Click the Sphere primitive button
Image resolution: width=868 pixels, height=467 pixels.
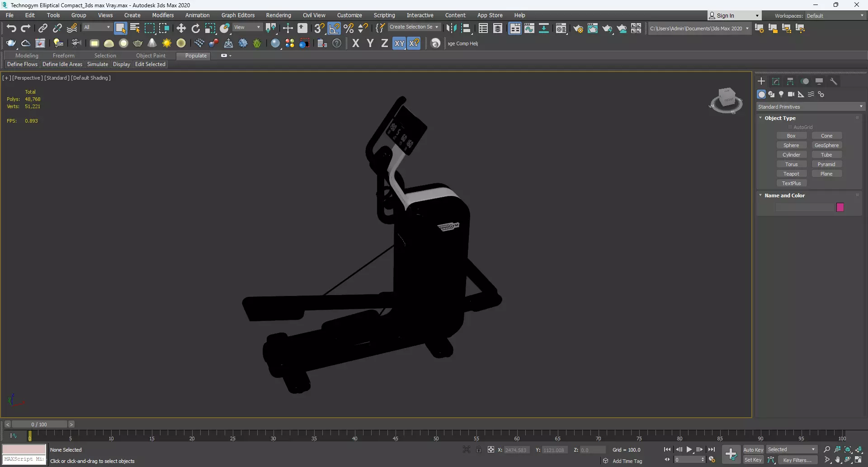coord(791,145)
